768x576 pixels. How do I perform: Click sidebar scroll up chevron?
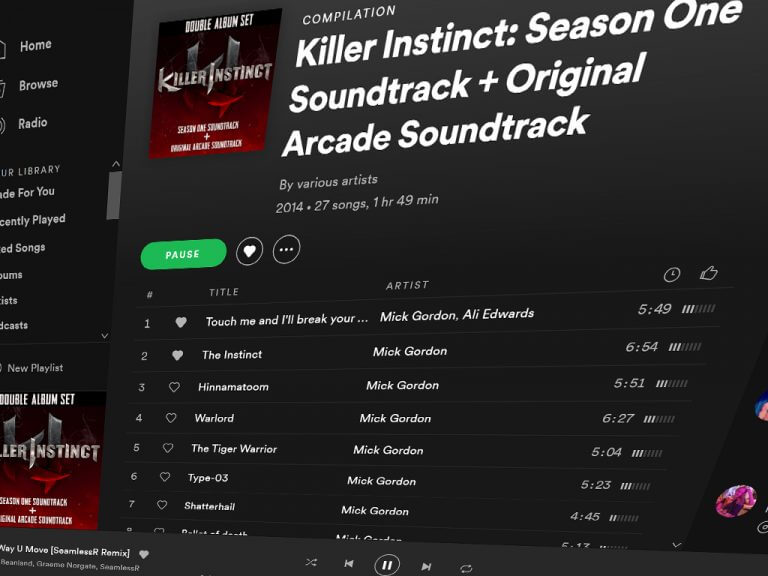[x=116, y=164]
